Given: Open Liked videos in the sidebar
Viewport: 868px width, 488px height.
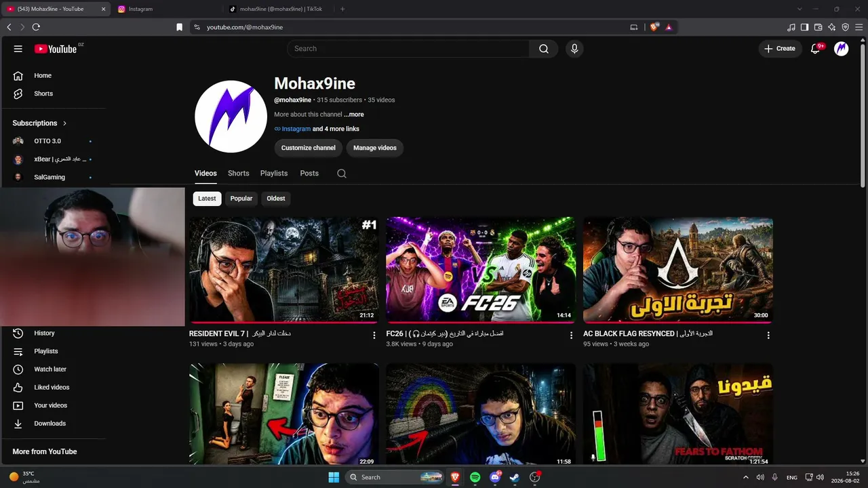Looking at the screenshot, I should pos(53,388).
